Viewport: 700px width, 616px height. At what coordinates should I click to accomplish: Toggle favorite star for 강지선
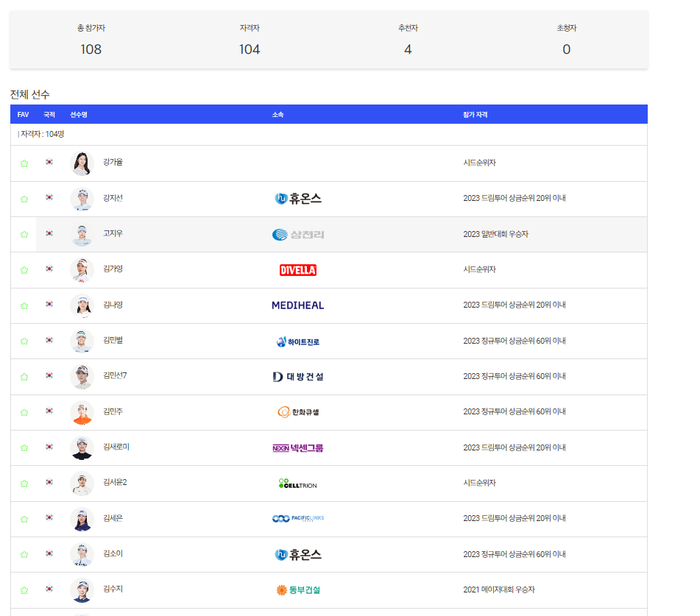[x=24, y=199]
